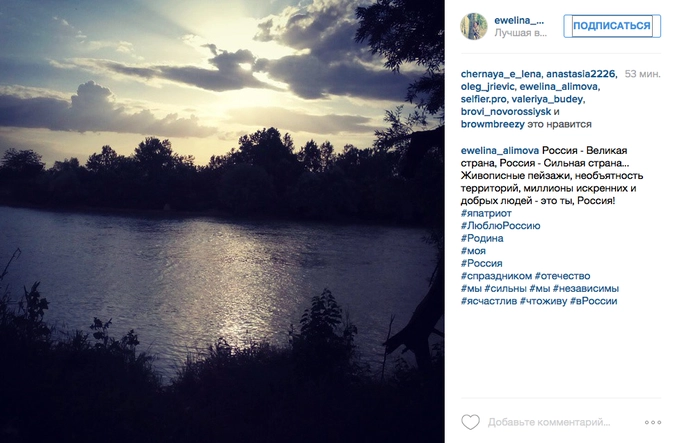Open valeriya_budey profile link

[x=547, y=99]
